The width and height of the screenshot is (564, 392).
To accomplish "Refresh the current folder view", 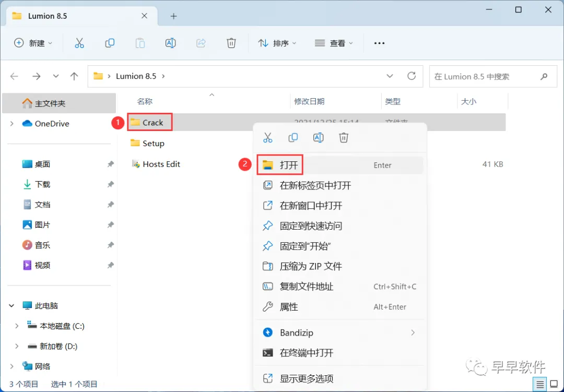I will pos(412,76).
